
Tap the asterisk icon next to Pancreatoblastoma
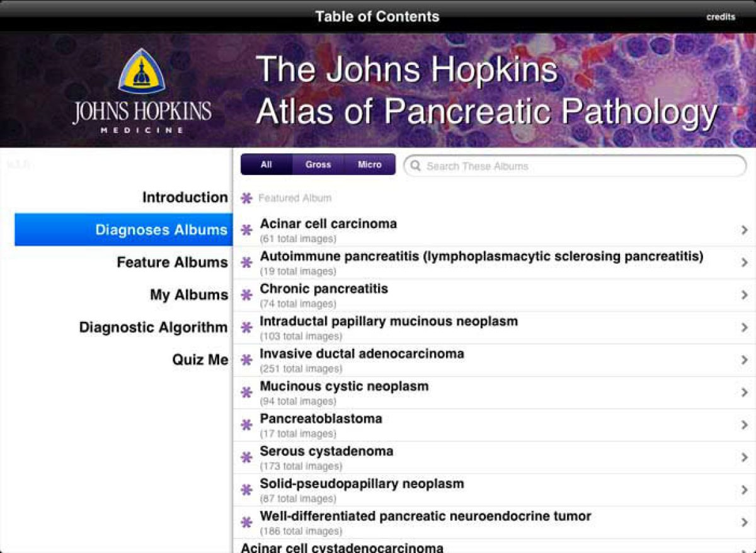click(246, 423)
